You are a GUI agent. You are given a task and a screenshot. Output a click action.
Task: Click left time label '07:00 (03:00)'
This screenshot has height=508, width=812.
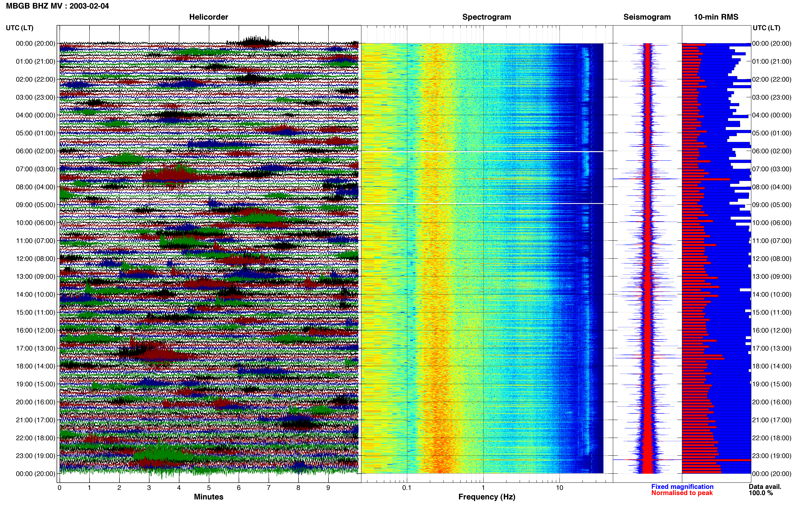(35, 169)
